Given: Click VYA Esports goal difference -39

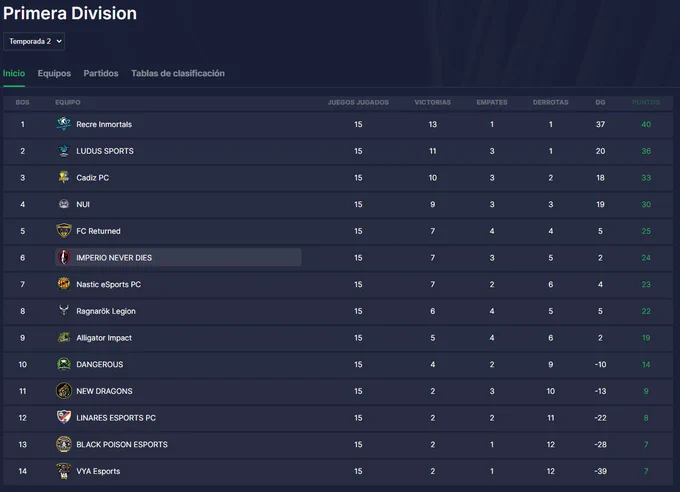Looking at the screenshot, I should [600, 471].
